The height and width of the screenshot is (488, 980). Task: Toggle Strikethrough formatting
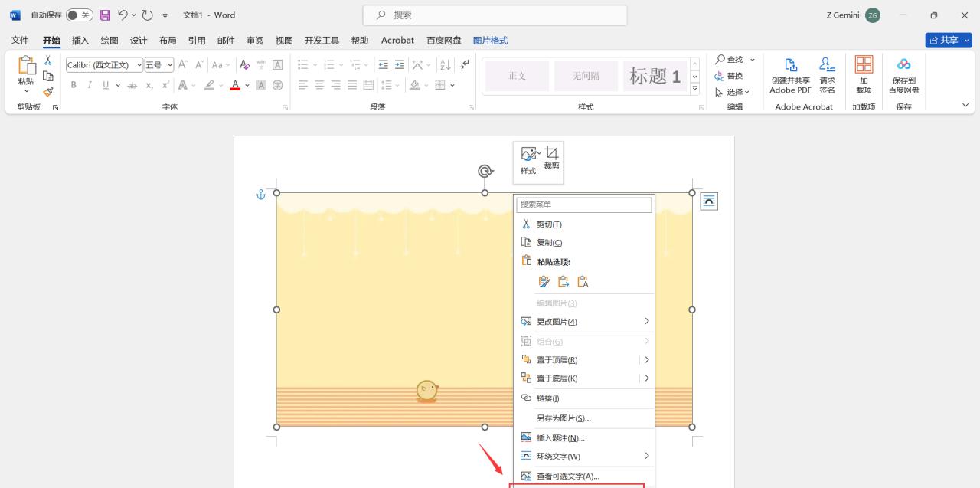click(132, 85)
